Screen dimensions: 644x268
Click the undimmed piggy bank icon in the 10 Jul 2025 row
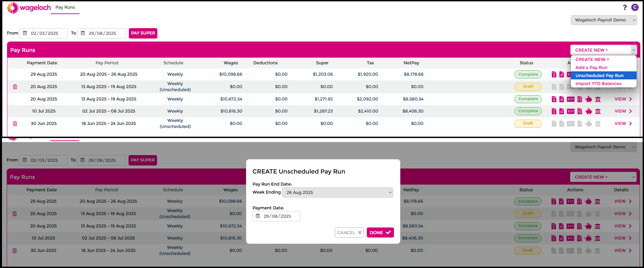tap(588, 111)
